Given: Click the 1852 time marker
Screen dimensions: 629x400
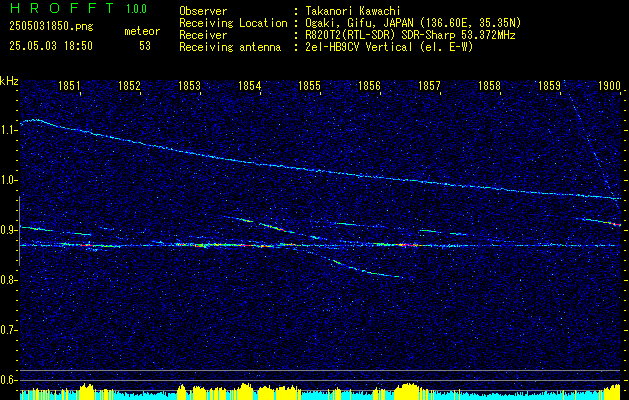Looking at the screenshot, I should [129, 85].
